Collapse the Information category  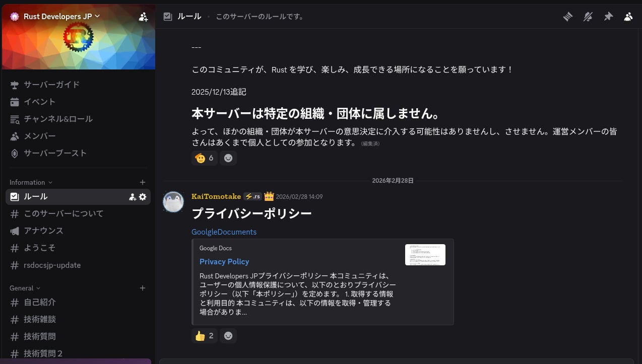point(31,182)
